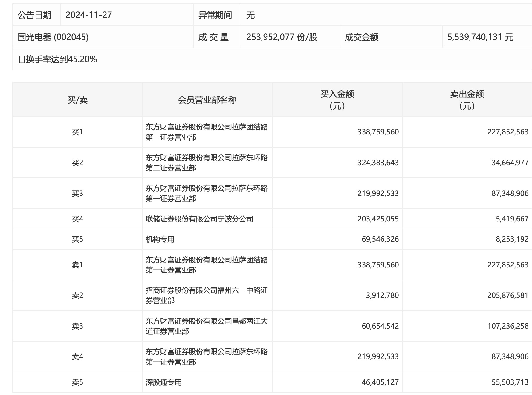The height and width of the screenshot is (395, 532).
Task: Click 联储证券股份有限公司宁波分公司 name
Action: click(199, 219)
